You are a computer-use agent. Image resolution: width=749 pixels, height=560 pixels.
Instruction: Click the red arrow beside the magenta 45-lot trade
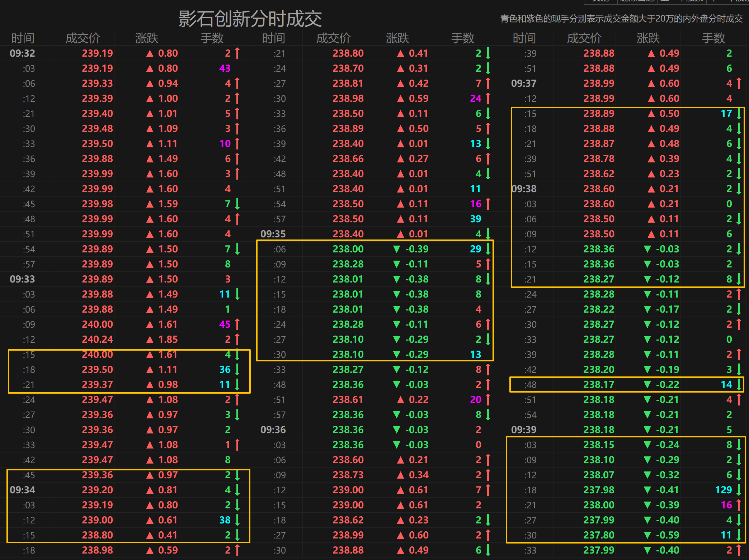[237, 324]
